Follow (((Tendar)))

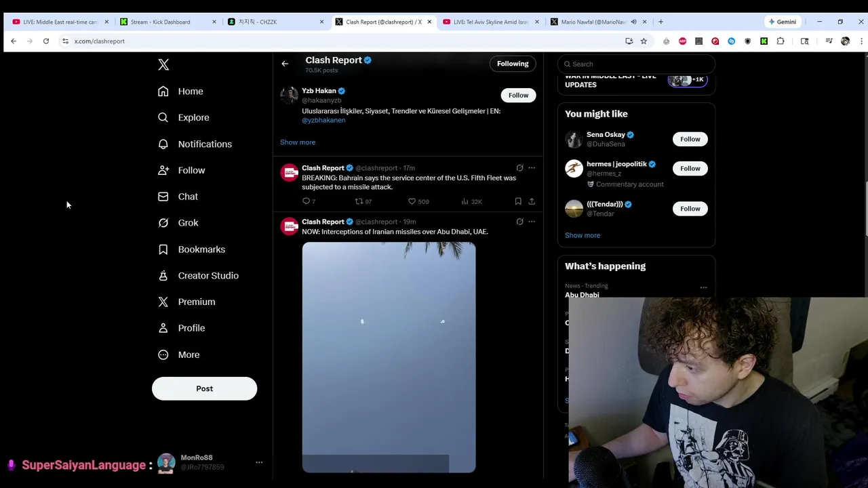[x=690, y=209]
